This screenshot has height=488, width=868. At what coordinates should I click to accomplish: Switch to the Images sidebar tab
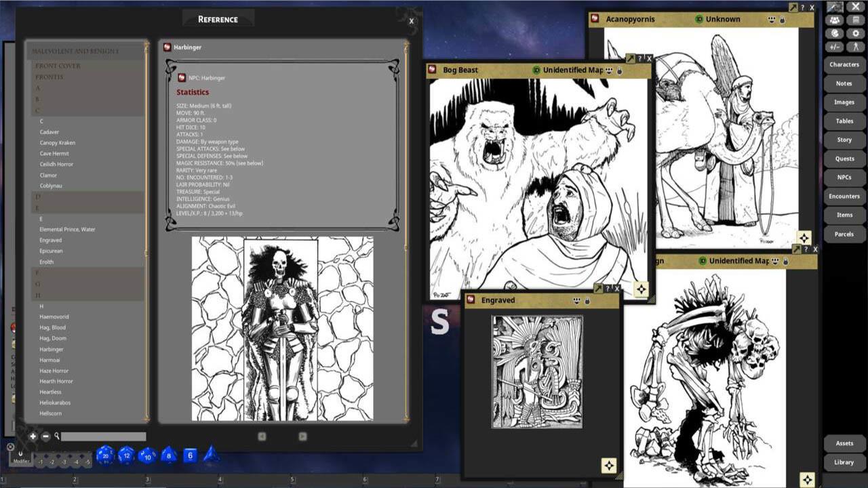pyautogui.click(x=844, y=102)
